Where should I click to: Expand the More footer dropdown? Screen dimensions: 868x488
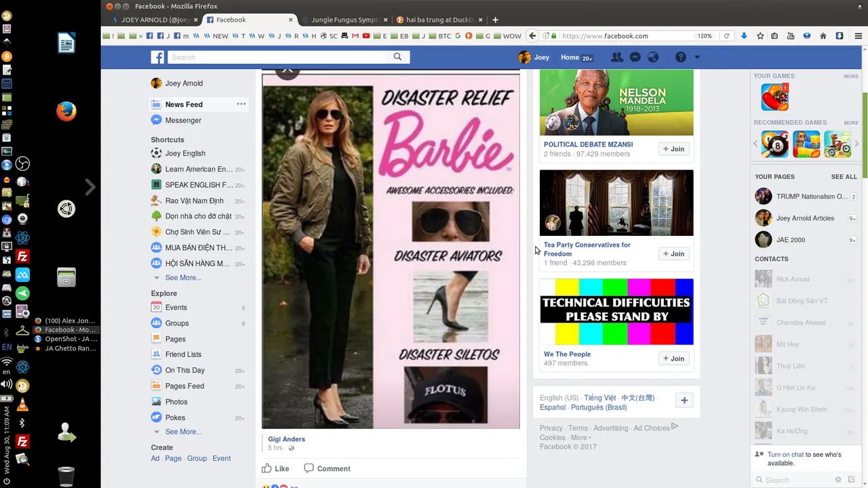(581, 438)
